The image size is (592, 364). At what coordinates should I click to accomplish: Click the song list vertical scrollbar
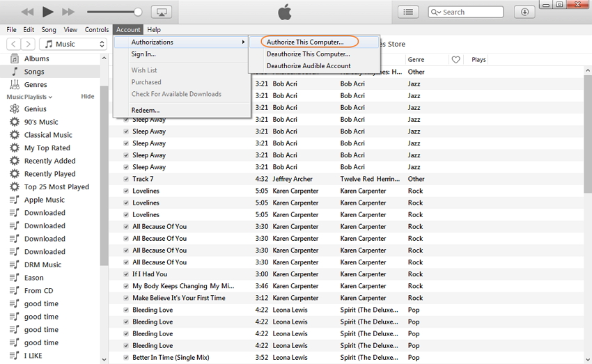point(587,134)
